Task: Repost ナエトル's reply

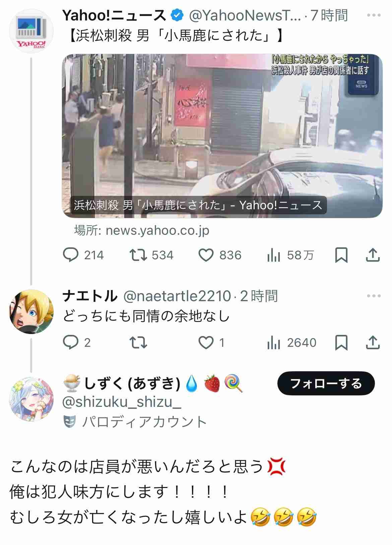Action: point(138,342)
